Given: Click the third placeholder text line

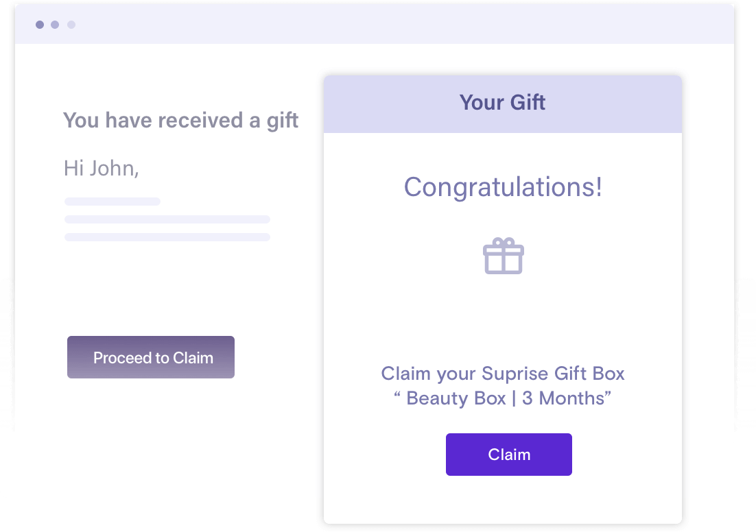Looking at the screenshot, I should click(x=167, y=237).
